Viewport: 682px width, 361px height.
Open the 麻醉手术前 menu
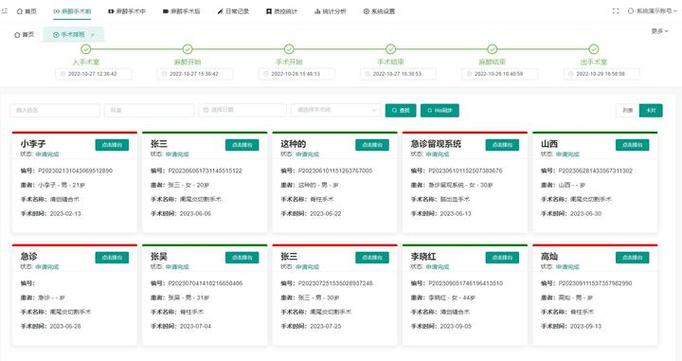(72, 11)
